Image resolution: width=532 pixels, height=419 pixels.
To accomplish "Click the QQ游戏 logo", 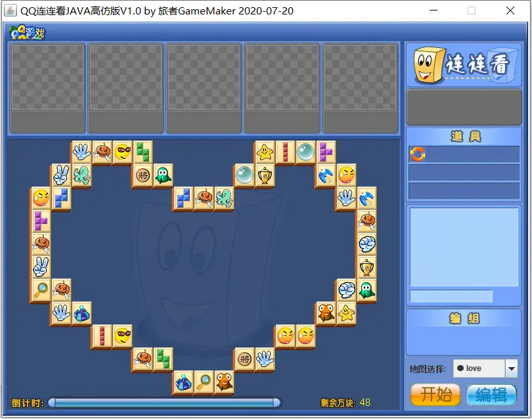I will [x=27, y=33].
